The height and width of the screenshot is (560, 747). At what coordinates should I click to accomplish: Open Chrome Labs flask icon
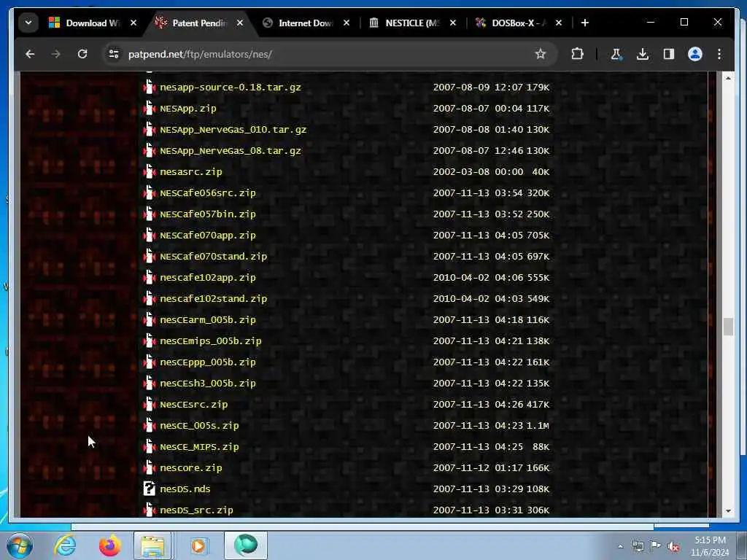(616, 54)
